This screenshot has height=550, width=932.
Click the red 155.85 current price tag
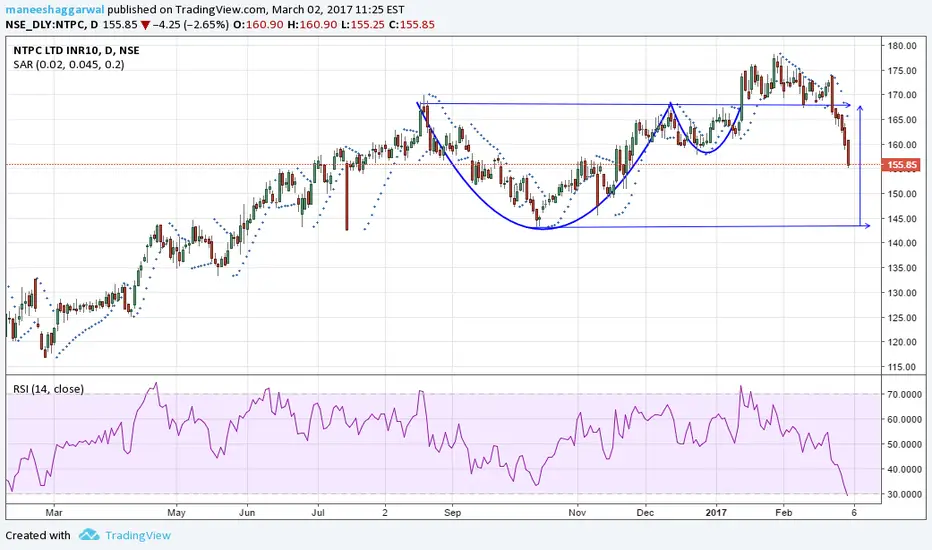[902, 165]
